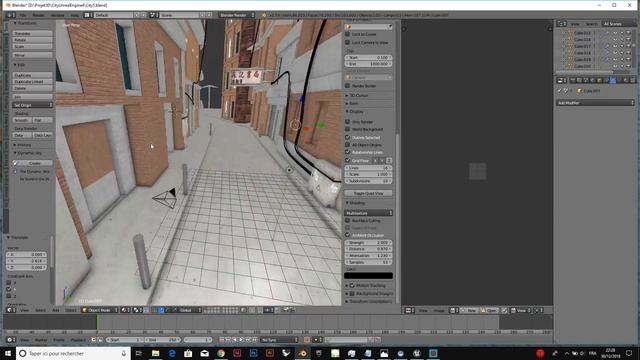Open the No Sync playback dropdown

pyautogui.click(x=280, y=340)
